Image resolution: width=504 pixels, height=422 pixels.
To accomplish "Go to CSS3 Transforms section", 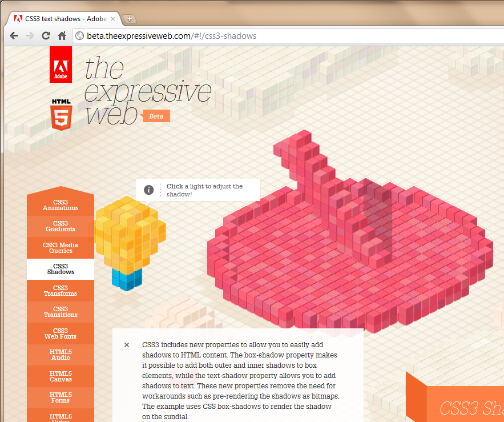I will tap(61, 291).
